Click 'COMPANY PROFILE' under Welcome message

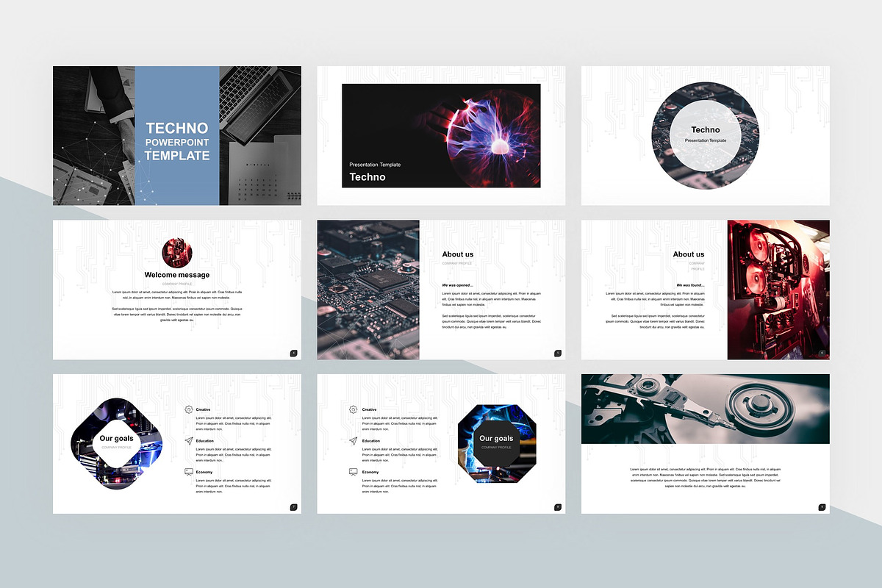[177, 284]
